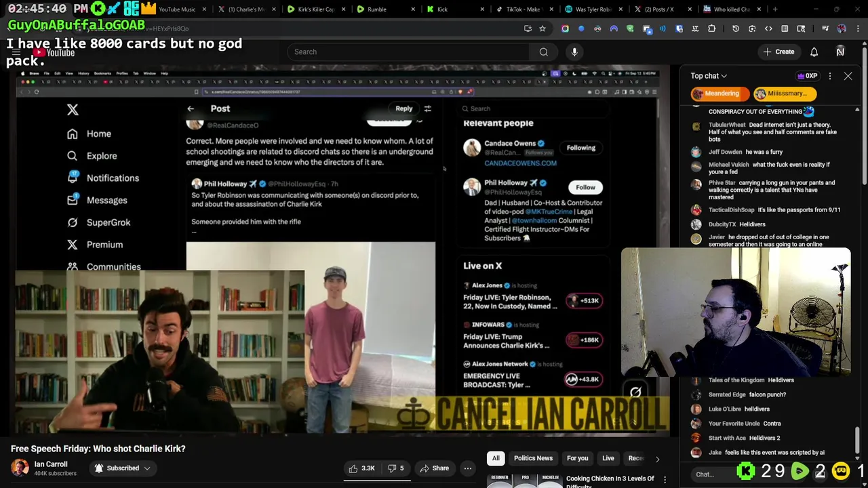Switch to YouTube Music tab
Screen dimensions: 868x488
coord(173,9)
